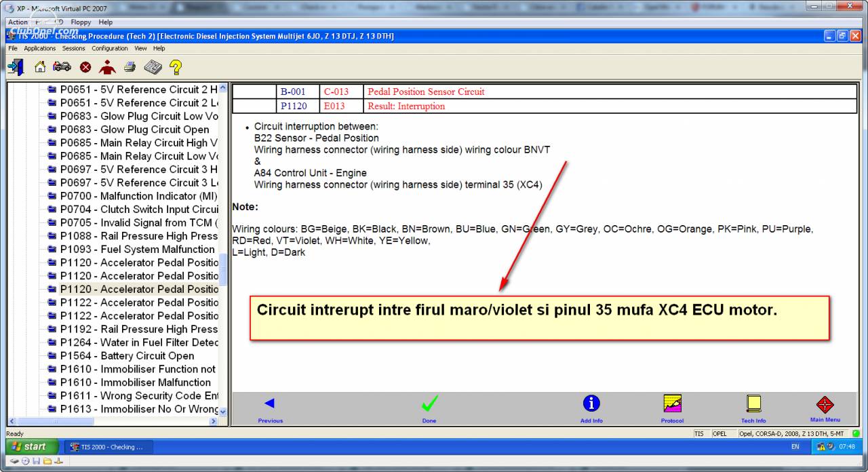This screenshot has width=868, height=472.
Task: Click the Virtual PC floppy status icon
Action: tap(36, 460)
